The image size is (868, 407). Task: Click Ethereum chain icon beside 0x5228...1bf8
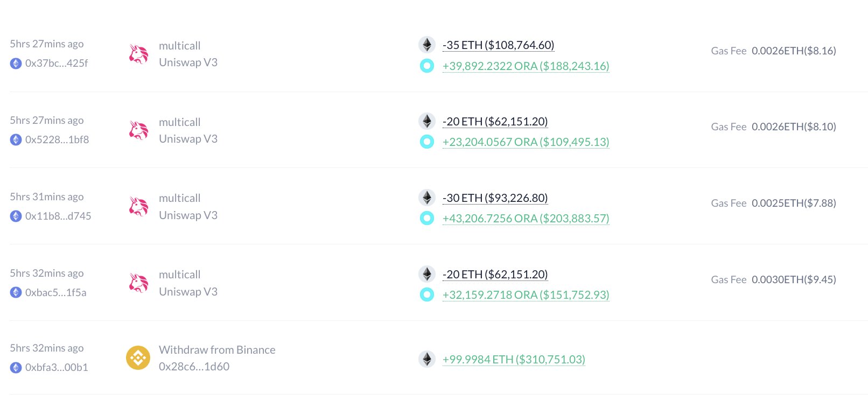[x=16, y=140]
